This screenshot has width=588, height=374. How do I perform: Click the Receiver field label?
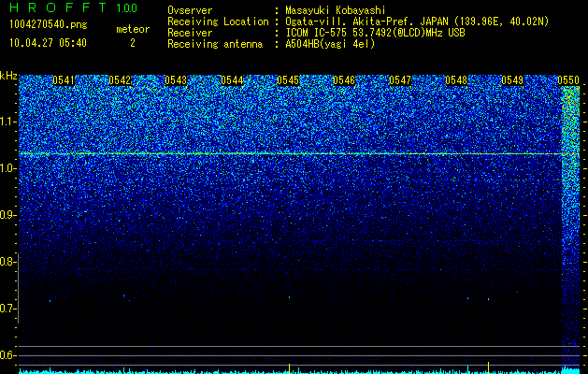tap(190, 33)
